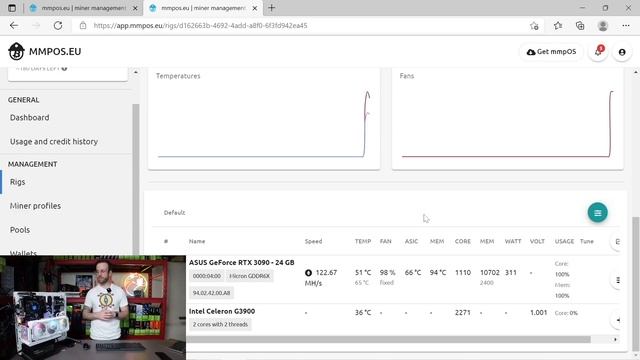Click the 122.67 MH/s speed value

(x=321, y=278)
